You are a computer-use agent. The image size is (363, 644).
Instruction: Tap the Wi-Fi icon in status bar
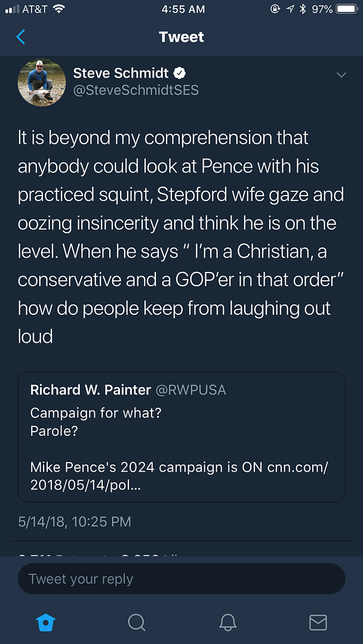59,9
